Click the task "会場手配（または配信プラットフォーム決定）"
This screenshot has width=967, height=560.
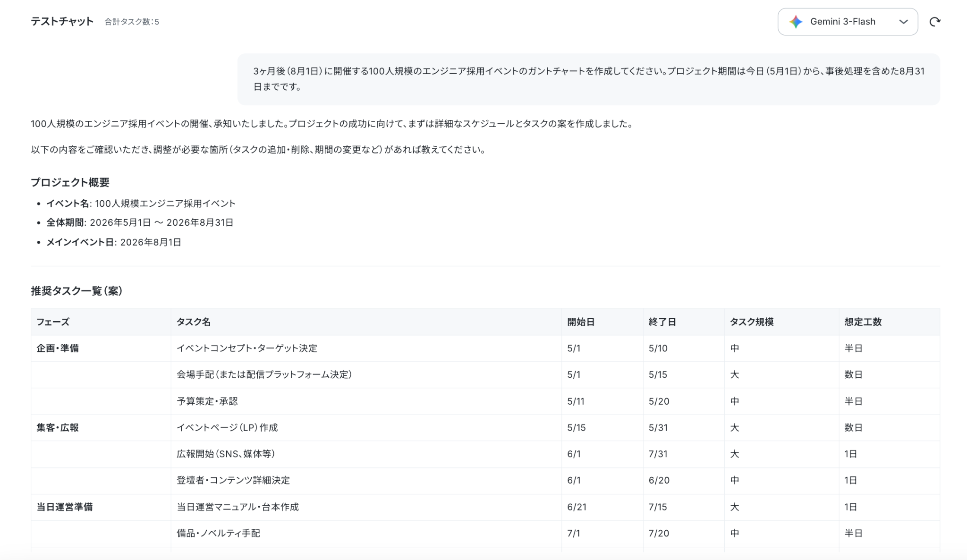(x=264, y=375)
